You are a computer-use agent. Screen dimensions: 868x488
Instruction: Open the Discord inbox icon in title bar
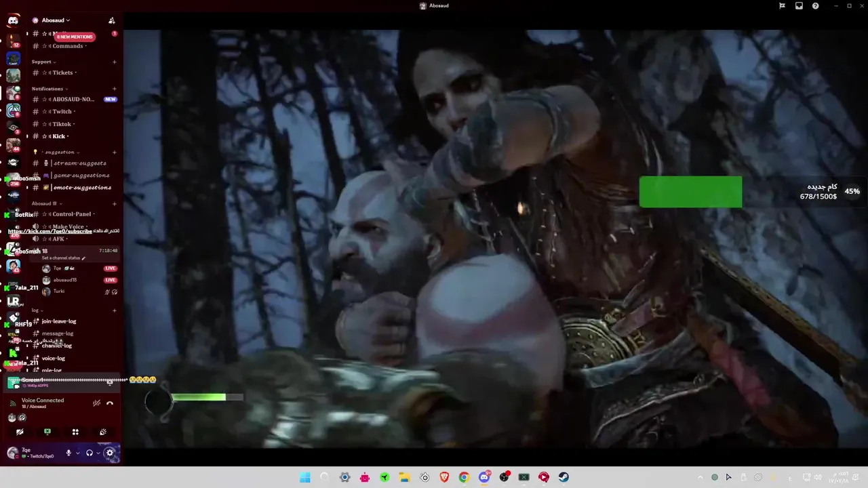[799, 5]
